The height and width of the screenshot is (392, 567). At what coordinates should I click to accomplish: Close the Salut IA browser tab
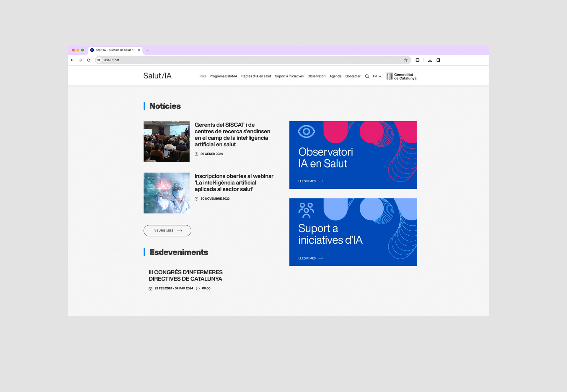point(139,50)
